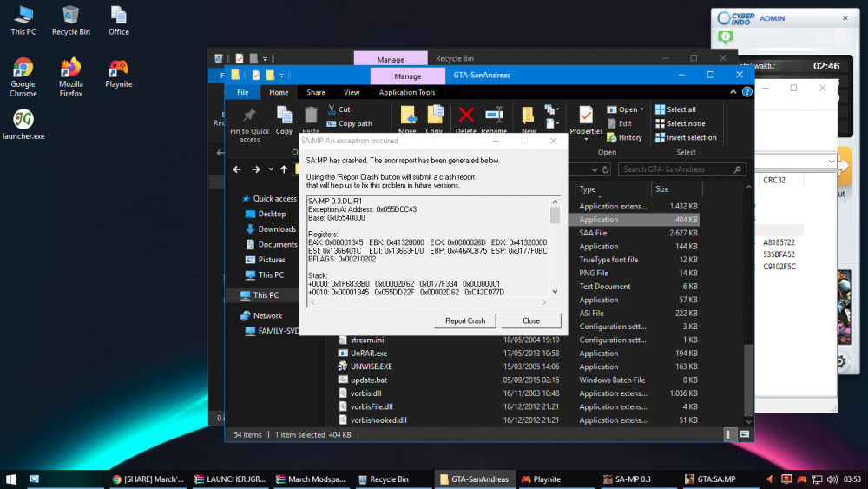
Task: Expand recent locations dropdown arrow
Action: [x=271, y=169]
